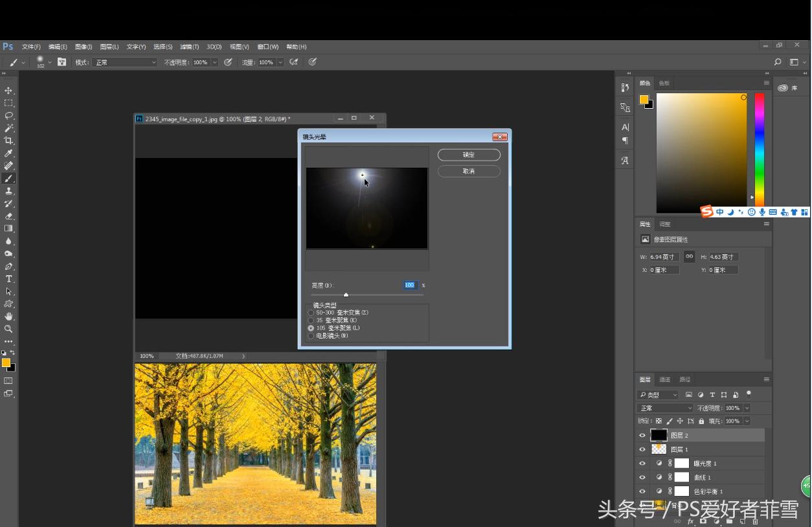This screenshot has height=527, width=812.
Task: Click 取消 to cancel the dialog
Action: coord(469,172)
